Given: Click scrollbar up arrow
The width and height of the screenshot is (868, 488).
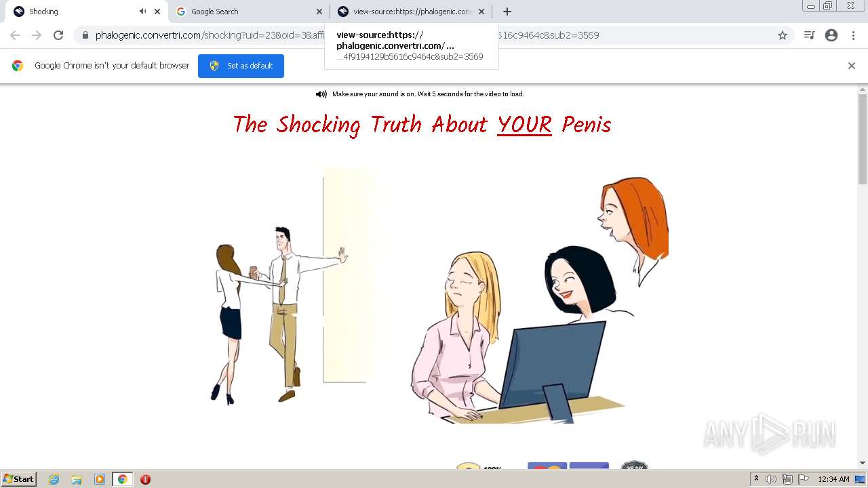Looking at the screenshot, I should (863, 89).
